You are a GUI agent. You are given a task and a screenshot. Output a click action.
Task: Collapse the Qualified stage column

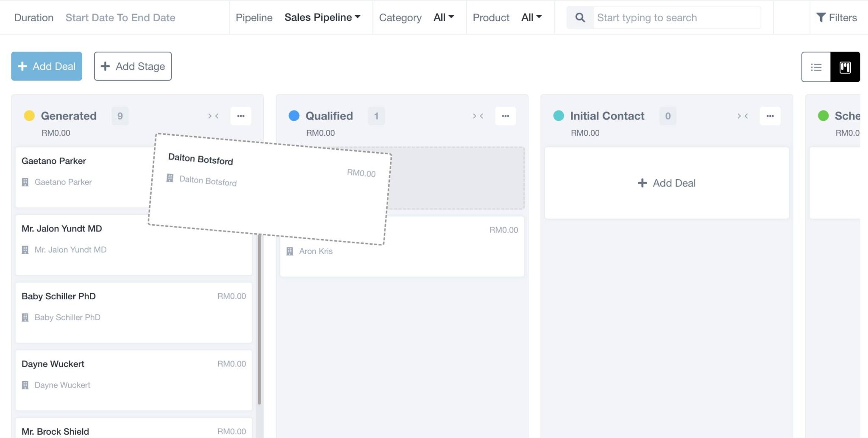478,116
